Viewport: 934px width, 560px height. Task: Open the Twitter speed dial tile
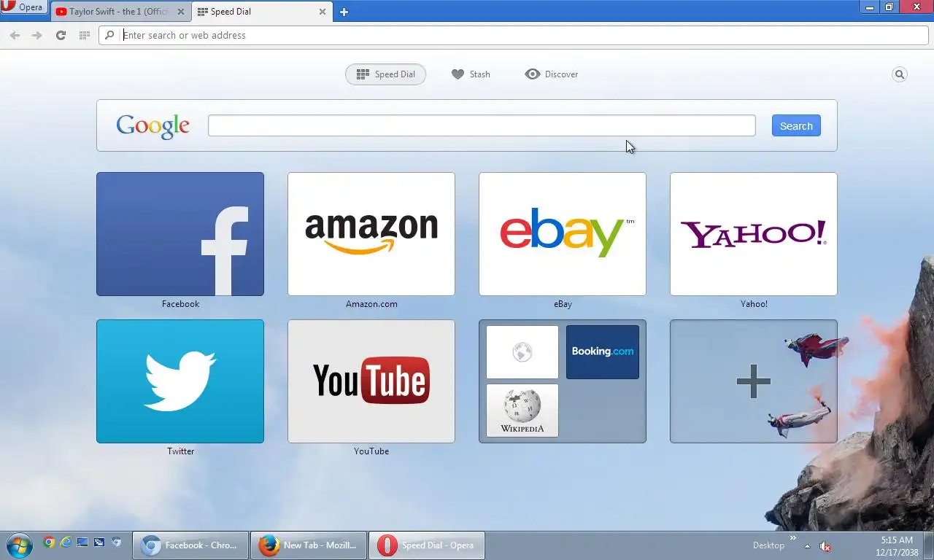pyautogui.click(x=180, y=381)
